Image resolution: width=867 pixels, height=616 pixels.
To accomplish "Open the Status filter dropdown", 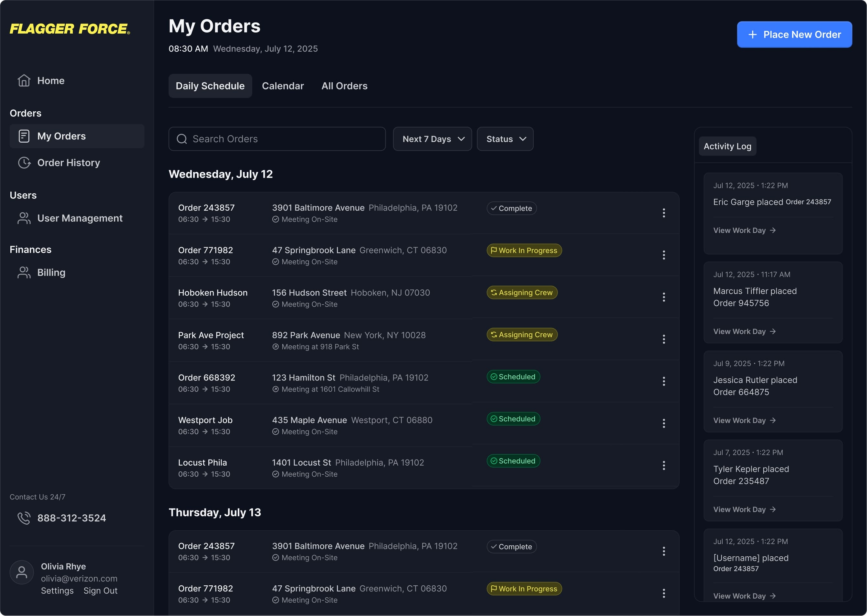I will 505,139.
